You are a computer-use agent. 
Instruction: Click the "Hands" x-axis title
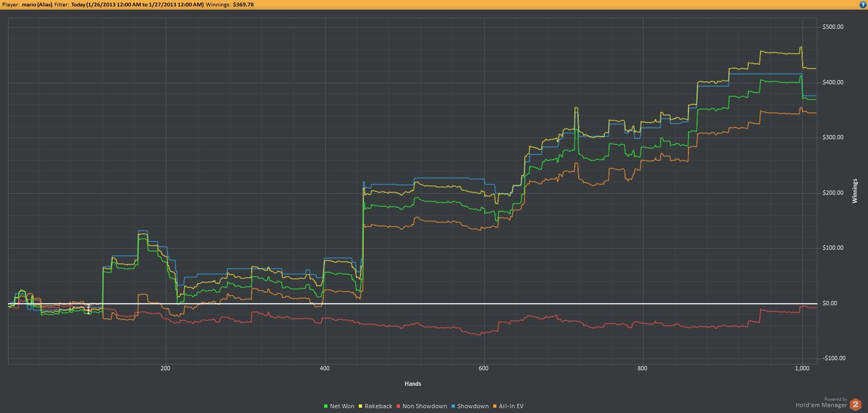point(413,384)
